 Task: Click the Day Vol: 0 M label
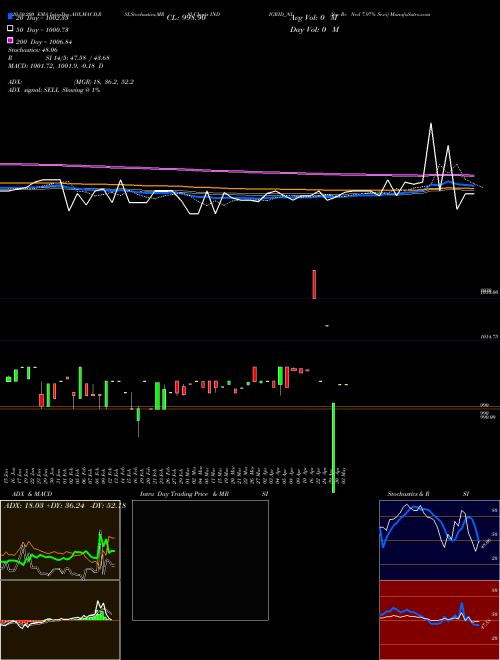pyautogui.click(x=314, y=29)
